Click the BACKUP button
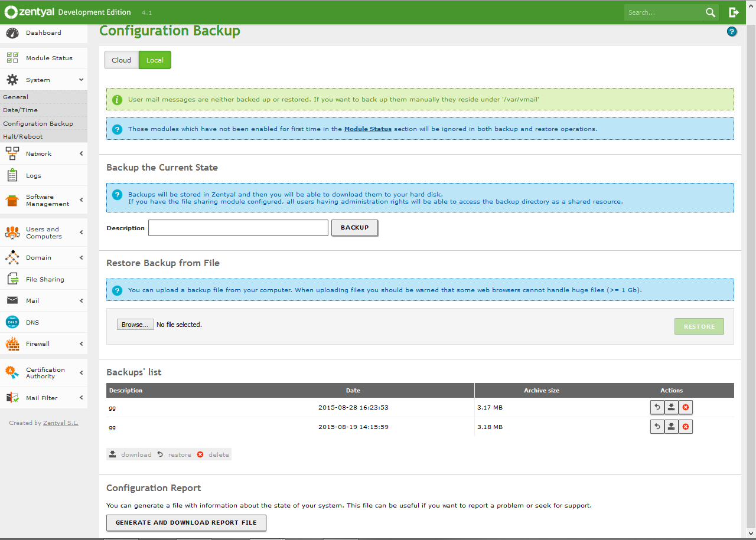This screenshot has height=540, width=756. pyautogui.click(x=354, y=228)
